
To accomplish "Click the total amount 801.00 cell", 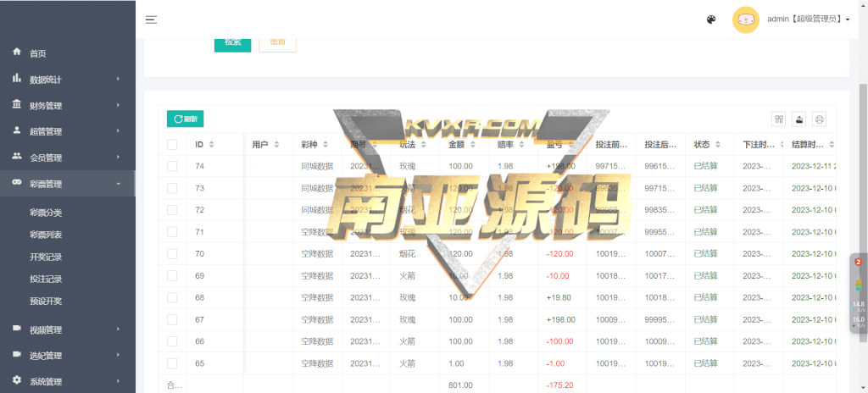I will (465, 385).
